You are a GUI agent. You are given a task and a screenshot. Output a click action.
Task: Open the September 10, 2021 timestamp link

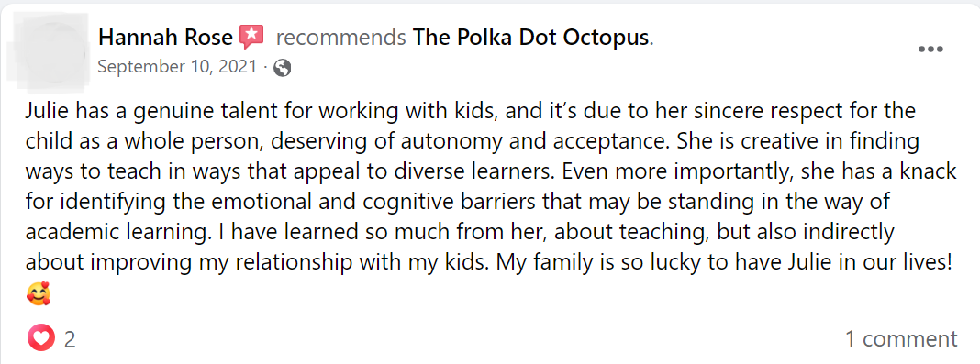coord(177,67)
